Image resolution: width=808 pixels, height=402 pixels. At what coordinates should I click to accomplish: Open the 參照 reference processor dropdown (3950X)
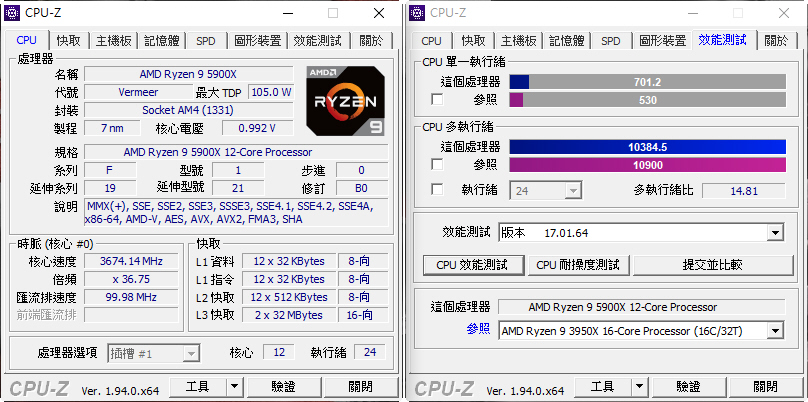pyautogui.click(x=775, y=331)
